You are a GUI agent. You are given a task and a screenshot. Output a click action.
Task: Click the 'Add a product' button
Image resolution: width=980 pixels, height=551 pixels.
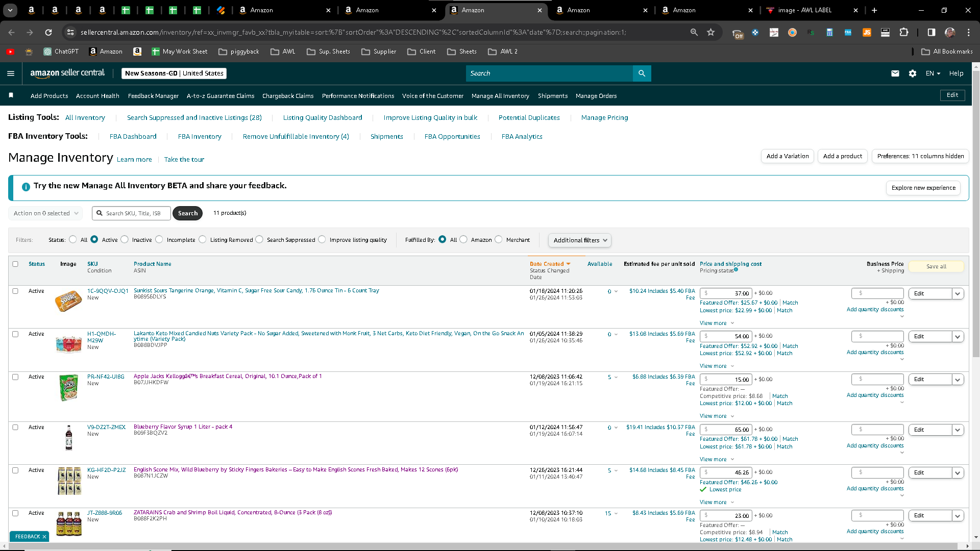(843, 156)
